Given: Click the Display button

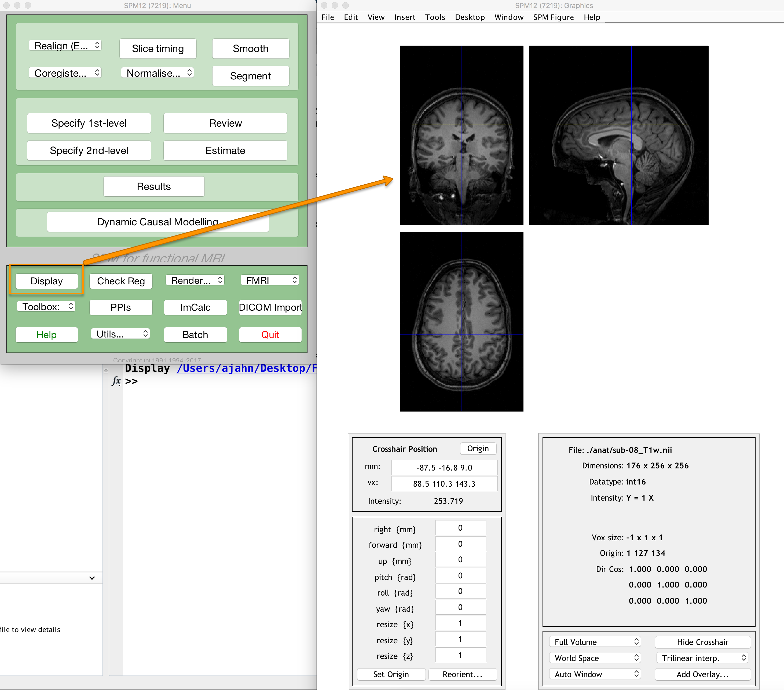Looking at the screenshot, I should click(46, 281).
